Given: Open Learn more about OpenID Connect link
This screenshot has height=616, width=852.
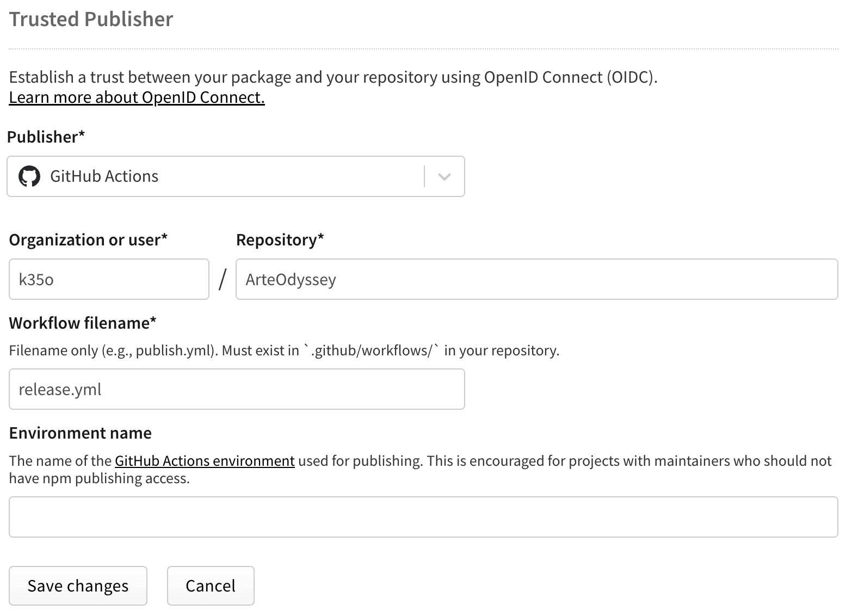Looking at the screenshot, I should point(137,97).
